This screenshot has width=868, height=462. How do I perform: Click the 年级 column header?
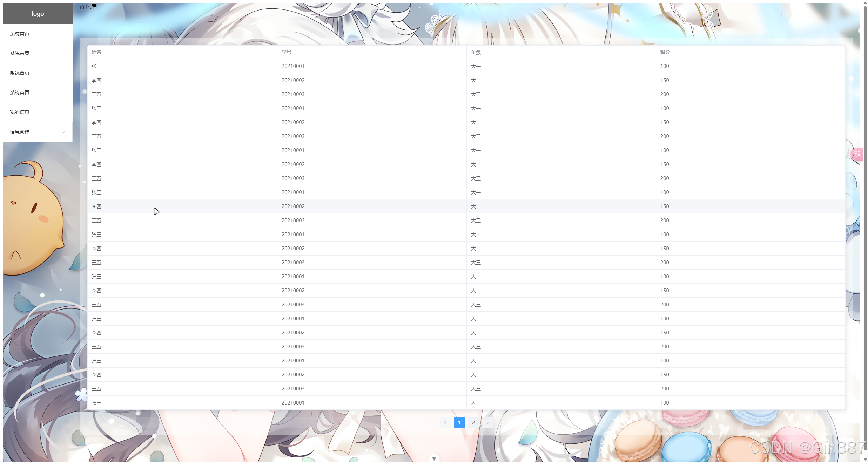point(476,52)
